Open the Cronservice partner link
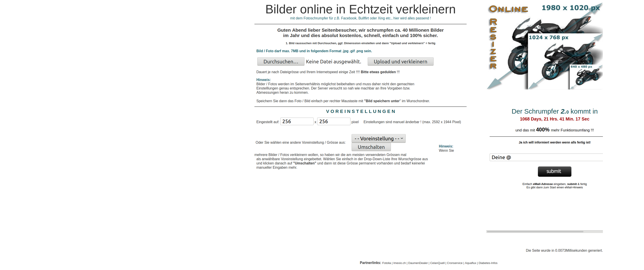644x270 pixels. (455, 263)
